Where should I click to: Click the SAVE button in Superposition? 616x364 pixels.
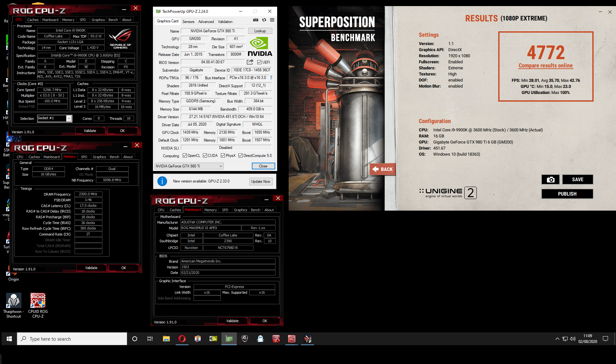point(578,180)
